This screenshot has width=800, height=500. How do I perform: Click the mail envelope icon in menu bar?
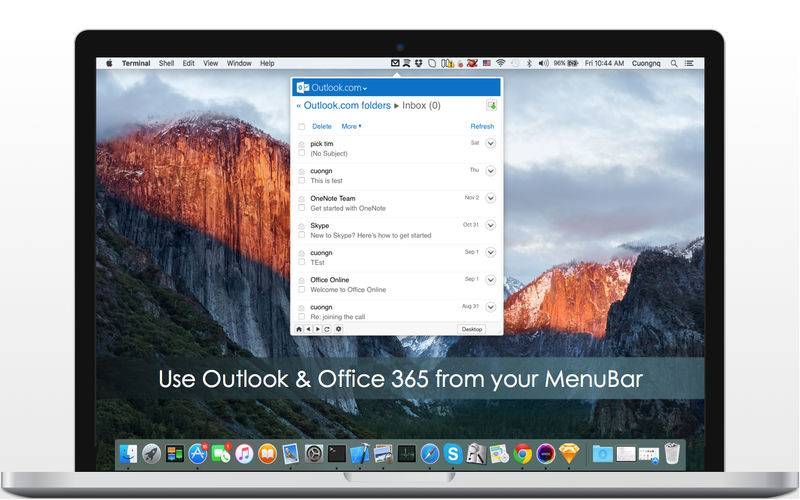[395, 63]
